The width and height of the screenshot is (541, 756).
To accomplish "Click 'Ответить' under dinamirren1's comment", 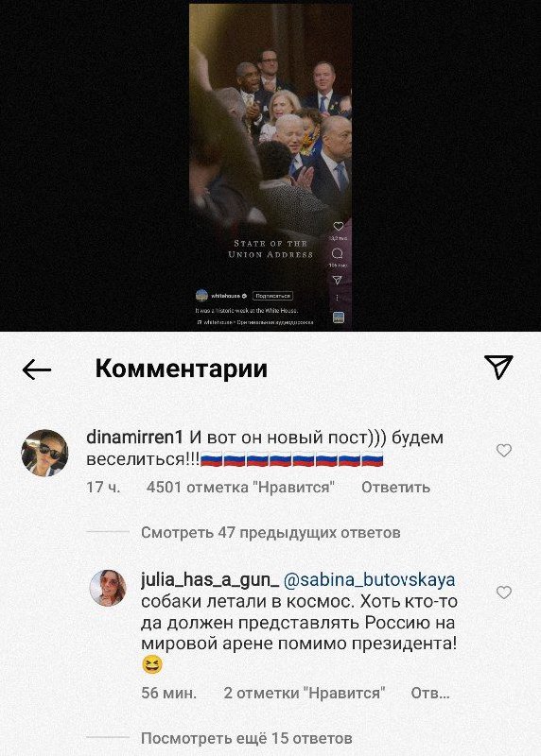I will coord(395,487).
